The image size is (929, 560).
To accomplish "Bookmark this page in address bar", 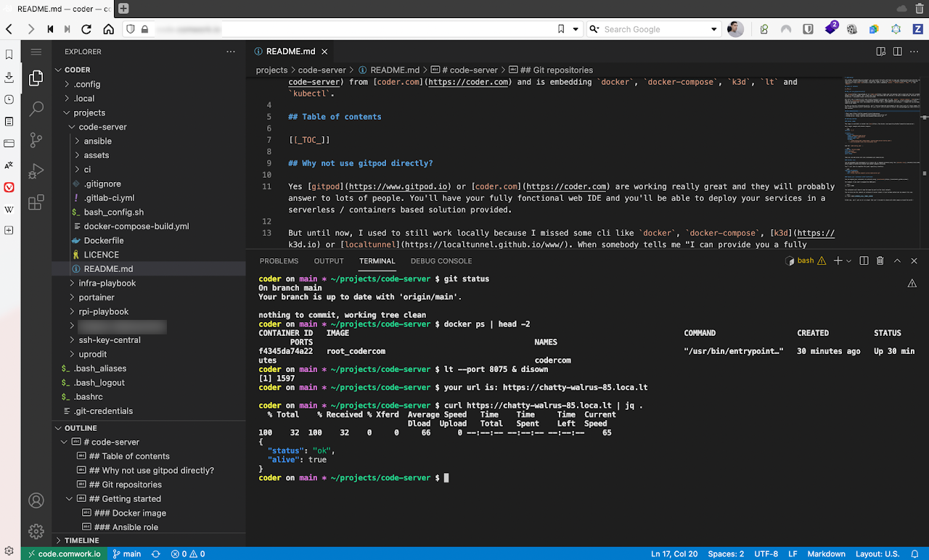I will [x=561, y=29].
